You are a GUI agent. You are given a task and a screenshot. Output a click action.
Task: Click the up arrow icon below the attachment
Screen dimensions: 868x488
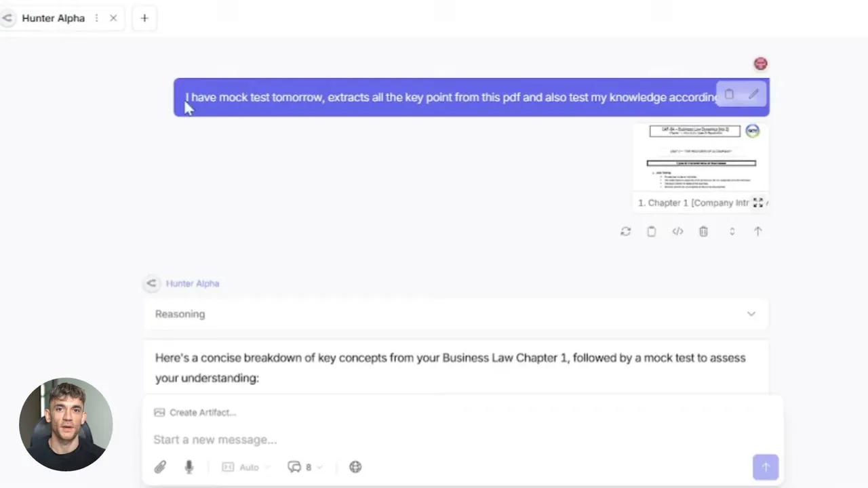[x=757, y=231]
